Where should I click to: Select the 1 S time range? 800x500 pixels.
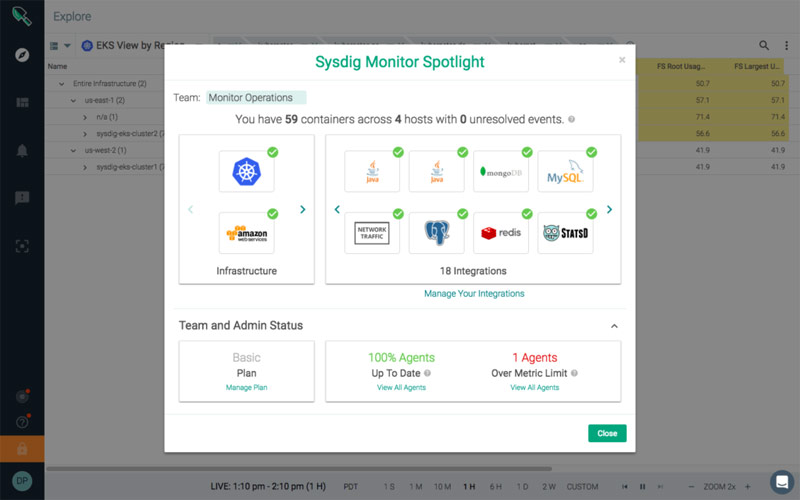(389, 487)
